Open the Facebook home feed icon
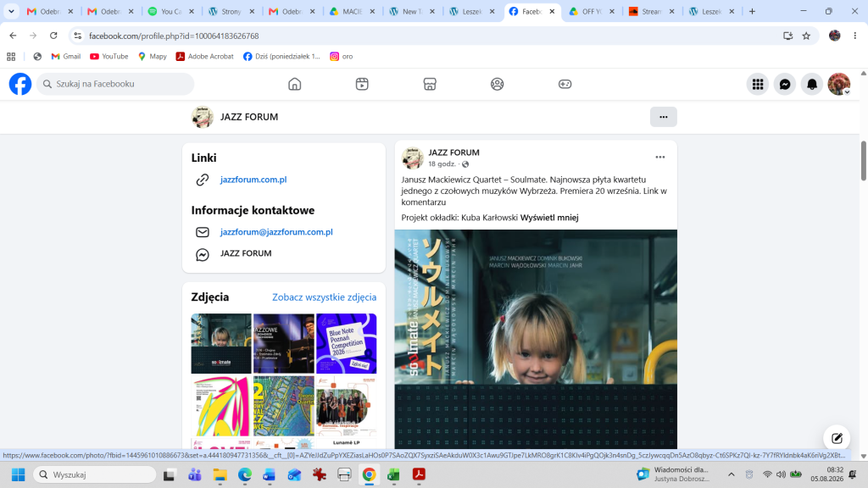This screenshot has width=868, height=488. pos(294,84)
